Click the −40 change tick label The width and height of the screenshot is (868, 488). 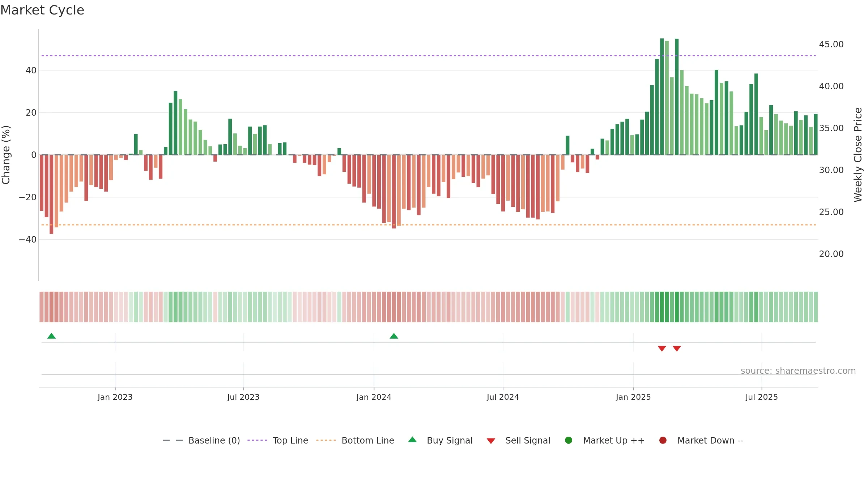(27, 239)
